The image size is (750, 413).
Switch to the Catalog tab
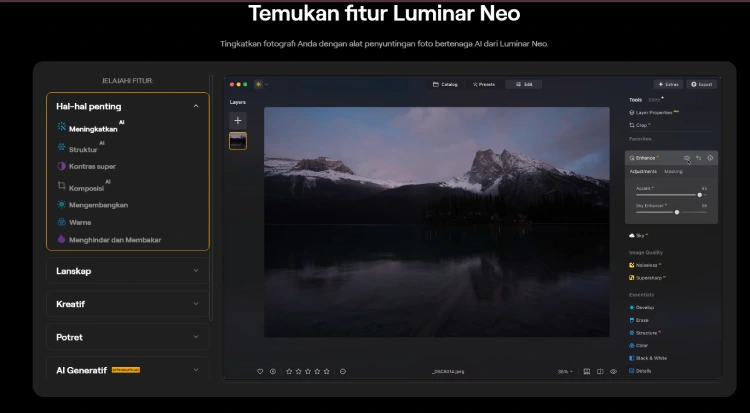pyautogui.click(x=445, y=84)
